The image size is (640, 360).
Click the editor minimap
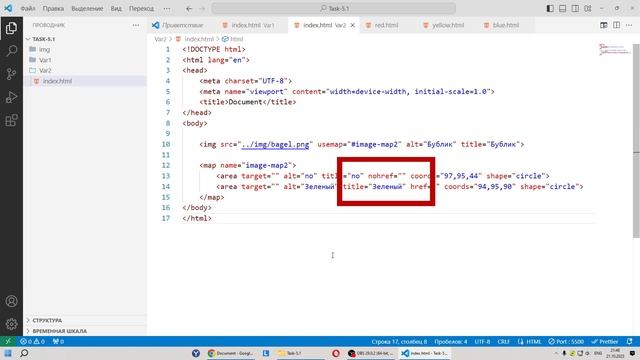613,49
